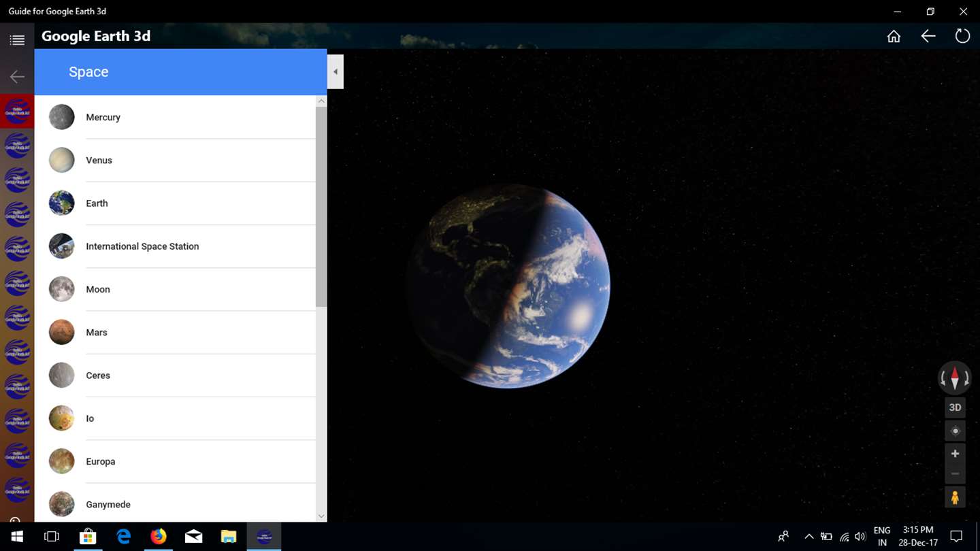Screen dimensions: 980x551
Task: Click the Space list scrollbar down arrow
Action: [321, 516]
